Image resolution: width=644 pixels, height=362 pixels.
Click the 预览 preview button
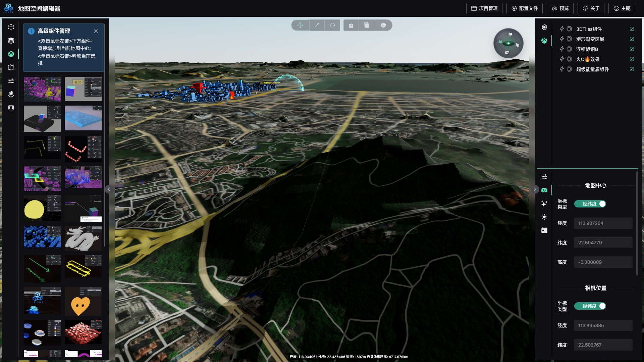560,8
